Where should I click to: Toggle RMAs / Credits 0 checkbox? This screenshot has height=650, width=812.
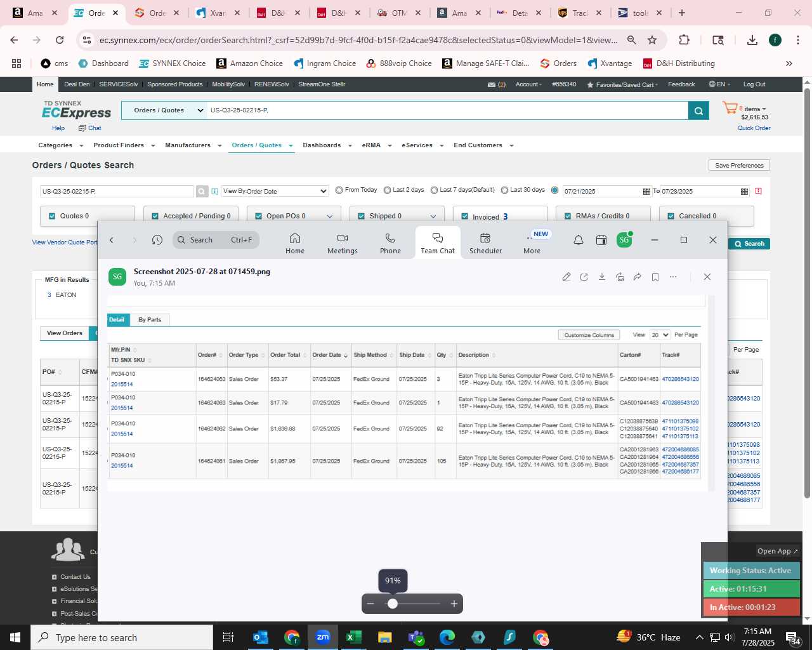click(568, 216)
